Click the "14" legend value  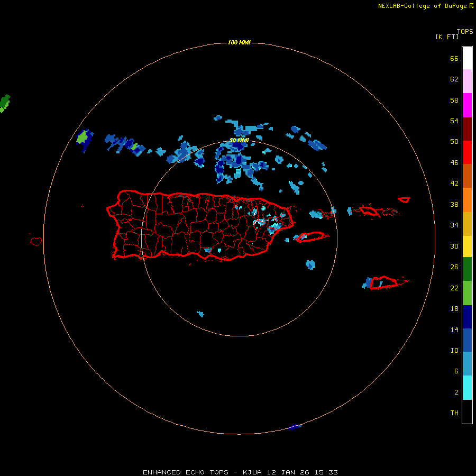454,329
